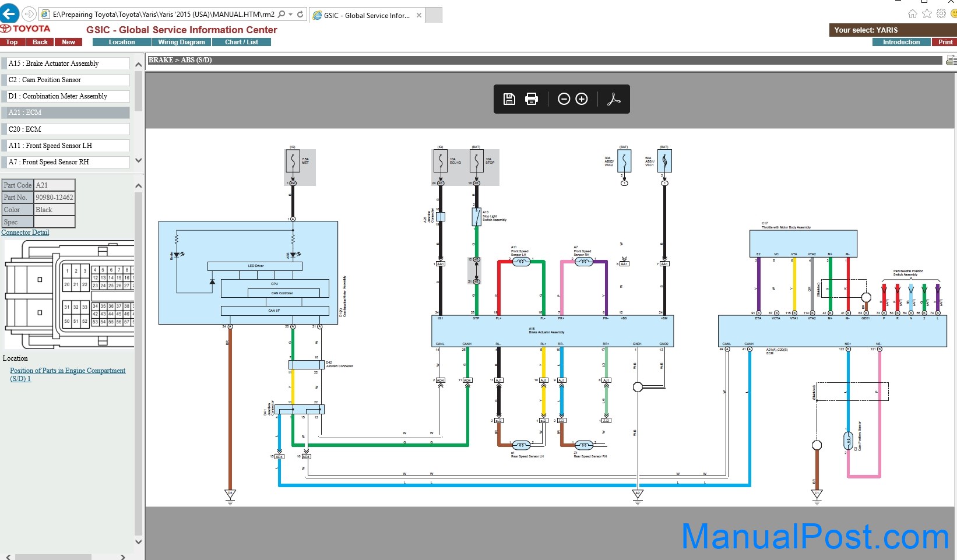Open Position of Parts in Engine Compartment link
This screenshot has height=560, width=957.
[x=68, y=374]
